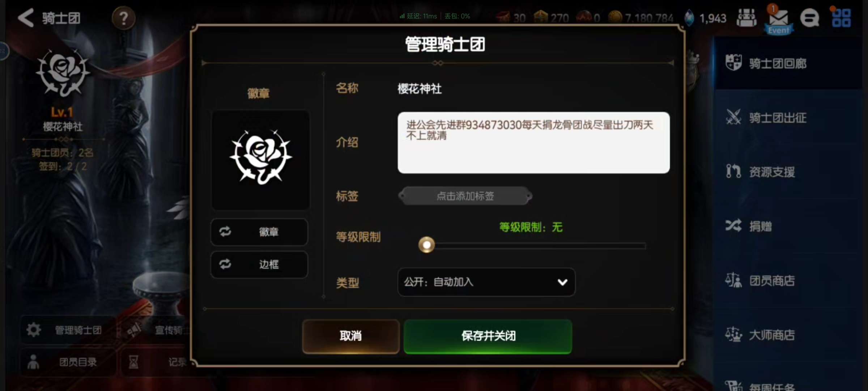The height and width of the screenshot is (391, 868).
Task: Click the gear icon for 管理骑士团
Action: point(34,330)
